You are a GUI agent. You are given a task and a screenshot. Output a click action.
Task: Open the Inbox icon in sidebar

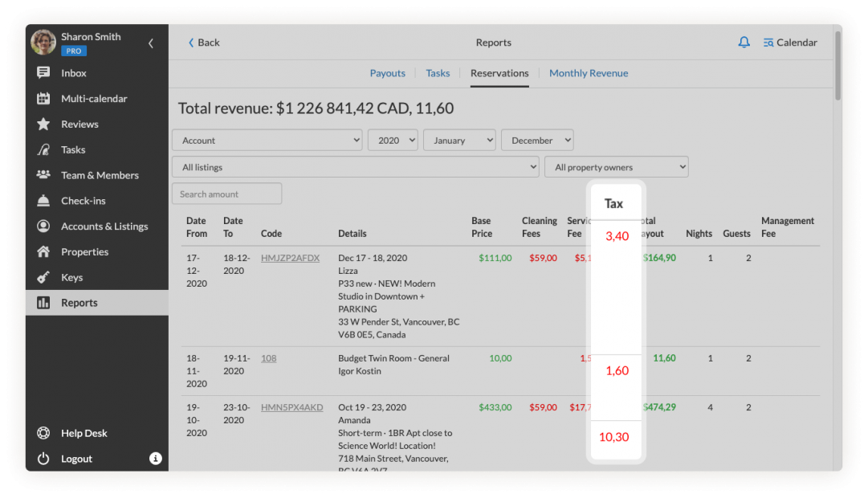pos(43,73)
